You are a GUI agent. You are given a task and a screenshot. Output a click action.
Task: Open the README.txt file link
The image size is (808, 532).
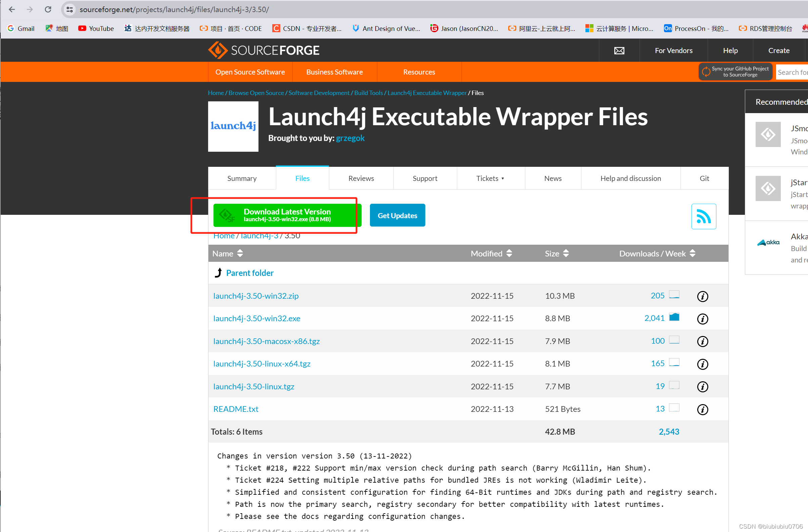[x=236, y=409]
